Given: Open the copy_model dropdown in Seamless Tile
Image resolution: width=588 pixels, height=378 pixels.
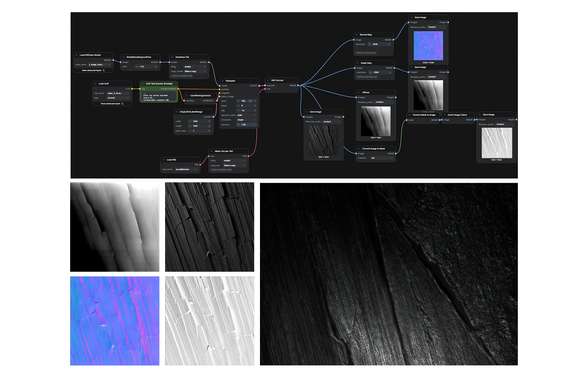Looking at the screenshot, I should coord(195,71).
